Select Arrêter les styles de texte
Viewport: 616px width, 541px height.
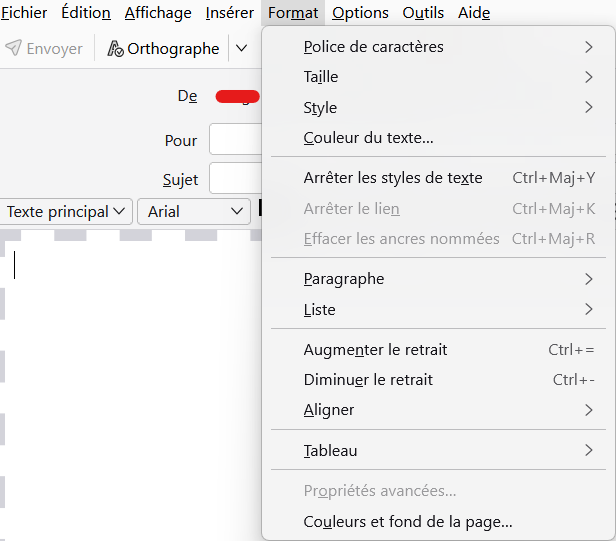click(x=438, y=178)
